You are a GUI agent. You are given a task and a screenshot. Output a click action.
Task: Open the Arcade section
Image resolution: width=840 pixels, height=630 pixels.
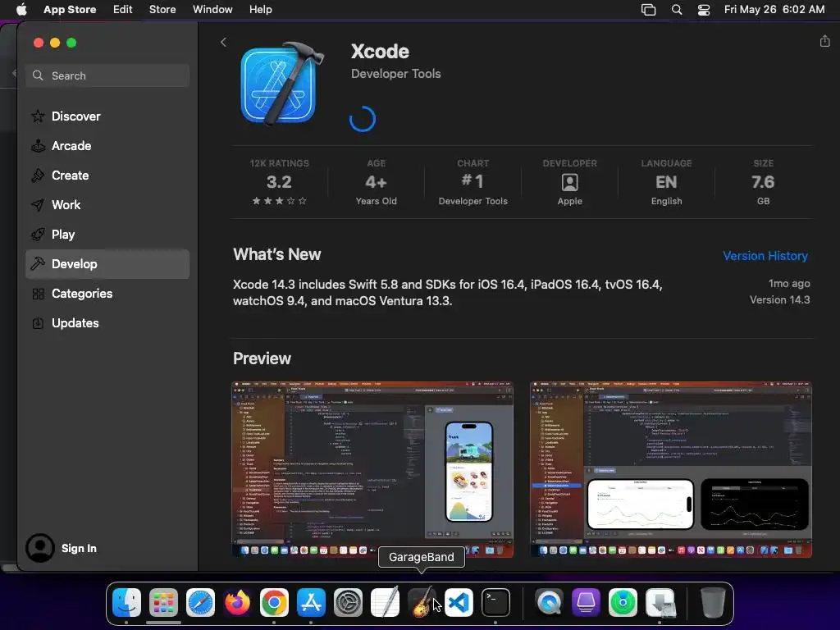pyautogui.click(x=107, y=146)
